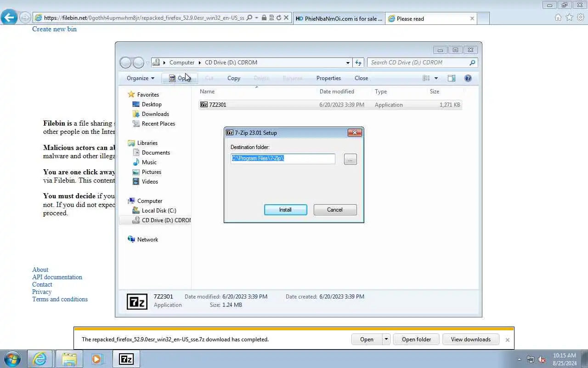Open Local Disk (C:) in navigation pane

point(159,211)
